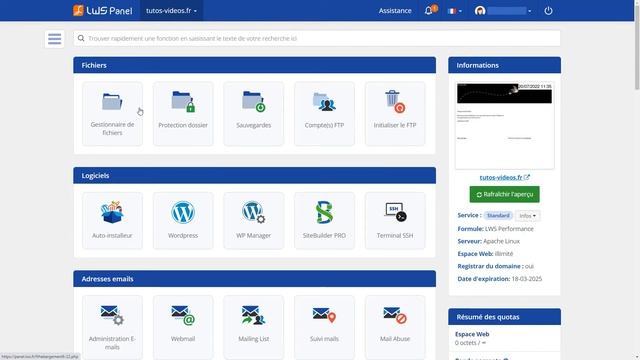Open Mailing List tile
This screenshot has width=640, height=360.
pos(253,327)
